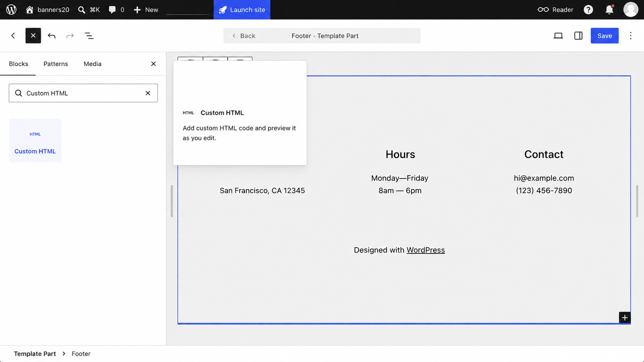Viewport: 644px width, 362px height.
Task: Click the block search input field
Action: pos(83,93)
